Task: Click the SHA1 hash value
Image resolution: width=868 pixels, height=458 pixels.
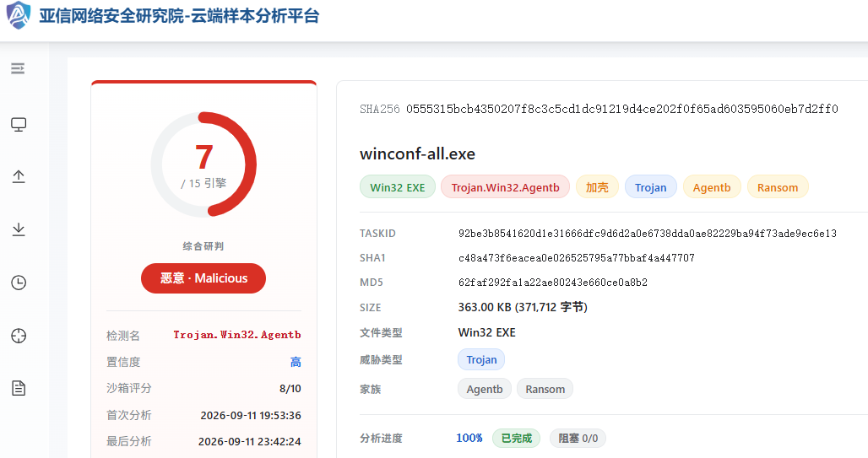Action: tap(576, 258)
